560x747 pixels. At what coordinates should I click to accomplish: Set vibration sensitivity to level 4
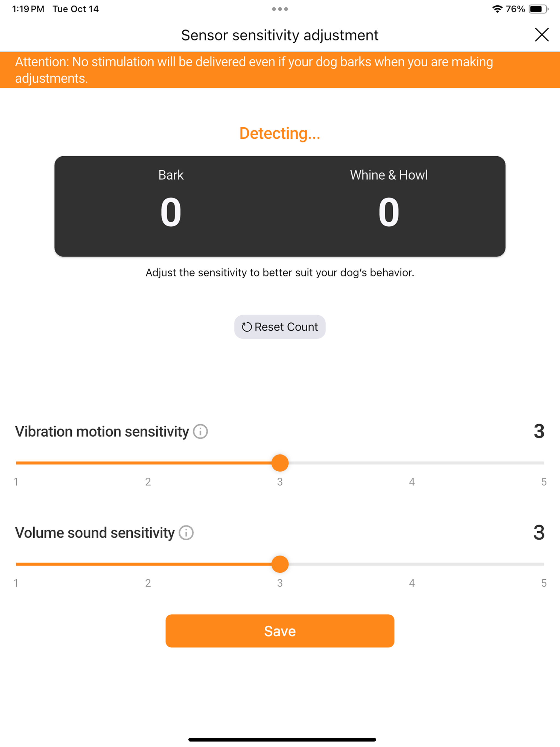pos(412,463)
